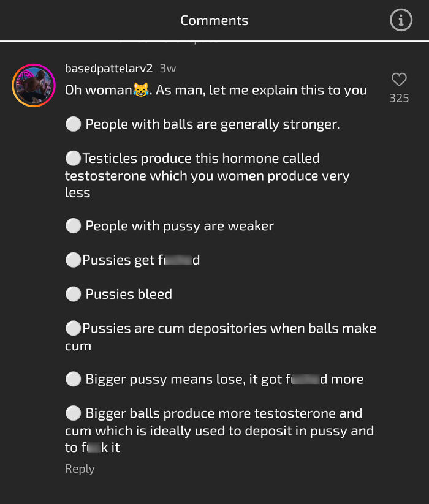
Task: Open the basedpattelarv2 username link
Action: click(108, 69)
